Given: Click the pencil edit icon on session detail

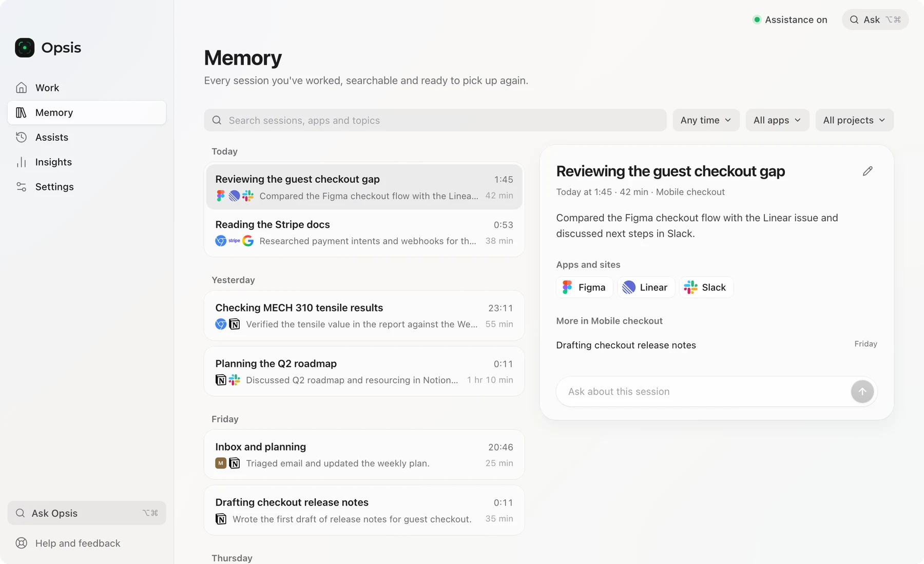Looking at the screenshot, I should tap(868, 171).
